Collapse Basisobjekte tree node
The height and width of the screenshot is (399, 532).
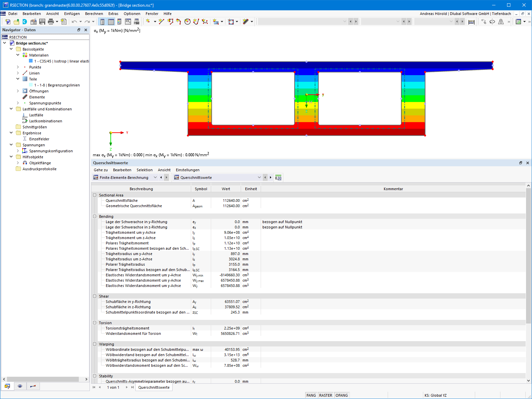11,49
